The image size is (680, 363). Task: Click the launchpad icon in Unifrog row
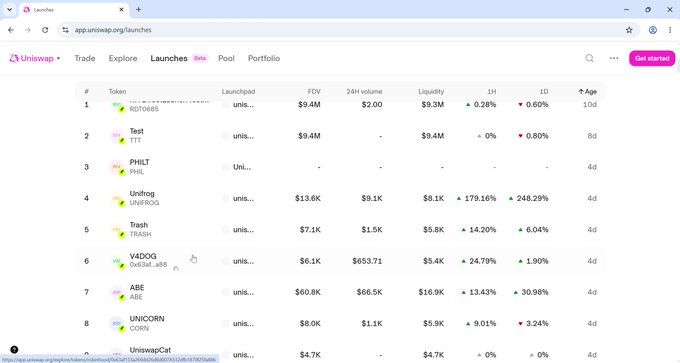(226, 198)
